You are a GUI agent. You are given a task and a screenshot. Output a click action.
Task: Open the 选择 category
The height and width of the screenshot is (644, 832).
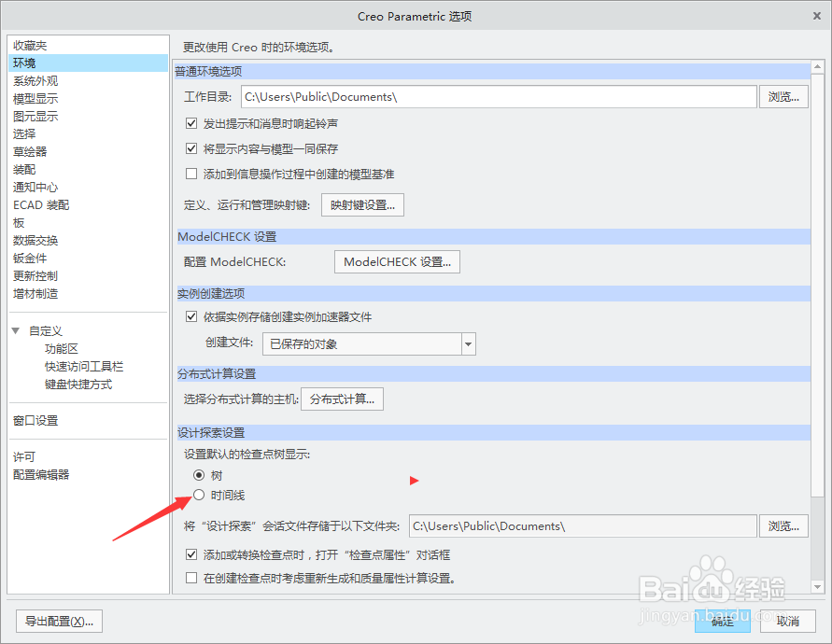click(24, 133)
